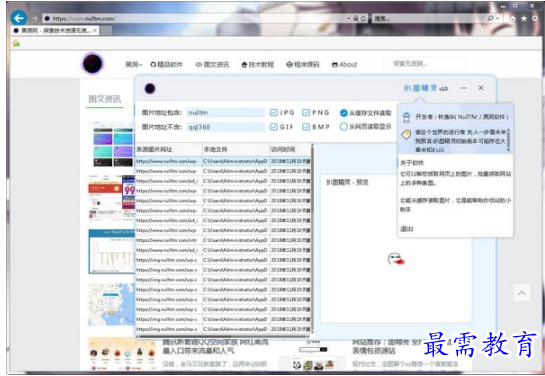Click the add-to-favorites-bar star icon

point(16,43)
